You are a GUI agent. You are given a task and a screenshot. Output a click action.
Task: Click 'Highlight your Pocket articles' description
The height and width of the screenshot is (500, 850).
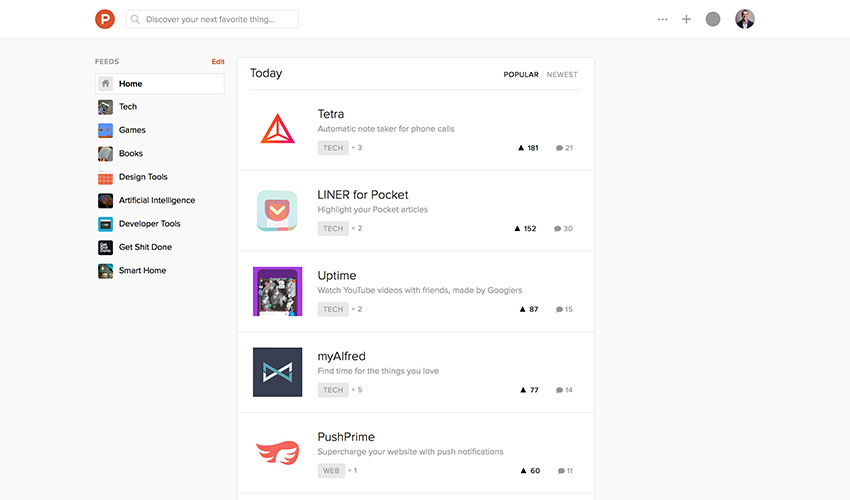pyautogui.click(x=372, y=210)
